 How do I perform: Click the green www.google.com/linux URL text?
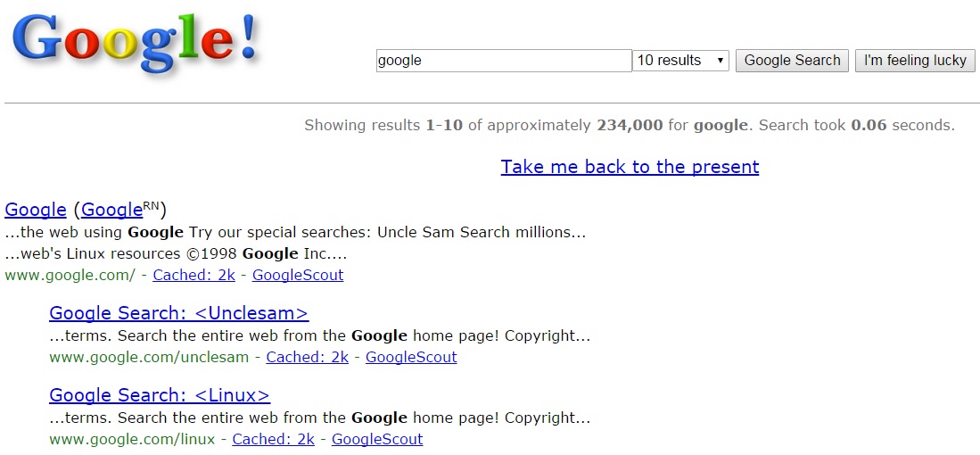[132, 439]
